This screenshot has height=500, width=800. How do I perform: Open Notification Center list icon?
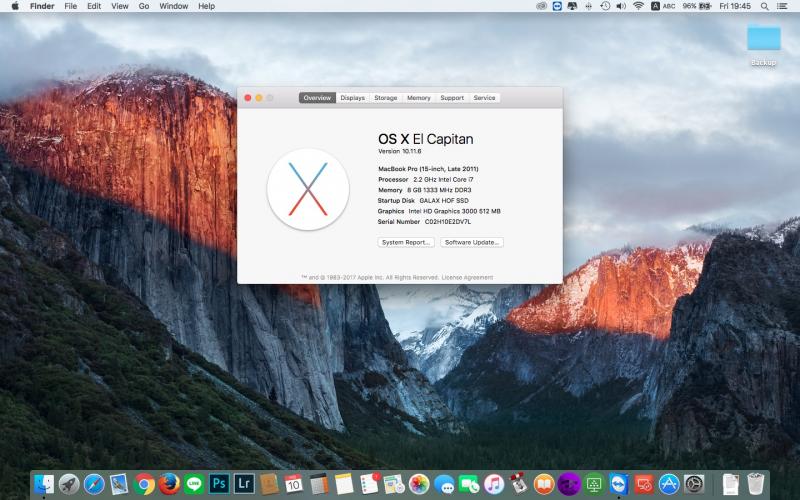(x=782, y=6)
